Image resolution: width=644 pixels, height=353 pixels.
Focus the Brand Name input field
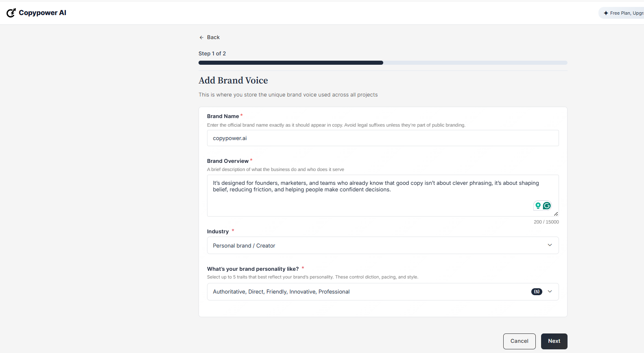click(x=383, y=138)
